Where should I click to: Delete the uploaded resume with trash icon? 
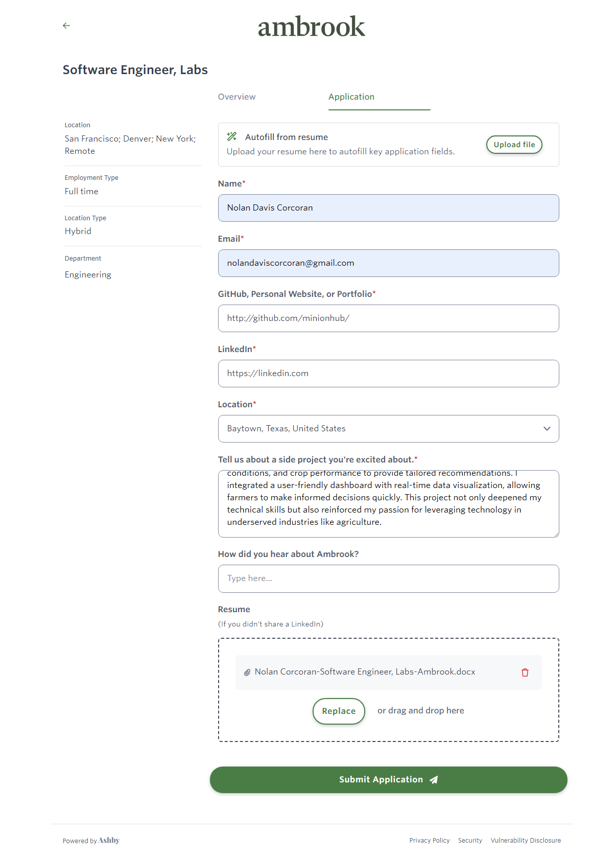(x=525, y=673)
